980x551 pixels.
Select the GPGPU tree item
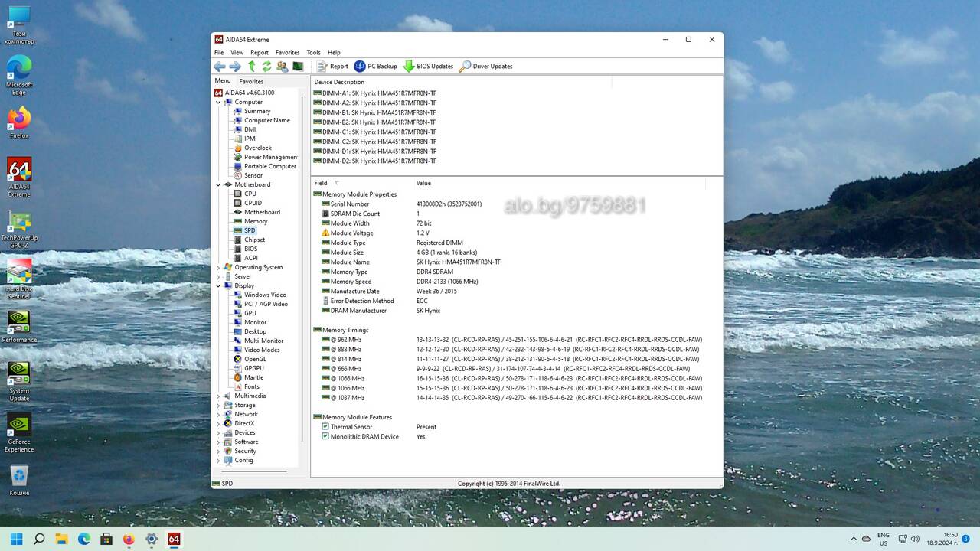coord(253,368)
